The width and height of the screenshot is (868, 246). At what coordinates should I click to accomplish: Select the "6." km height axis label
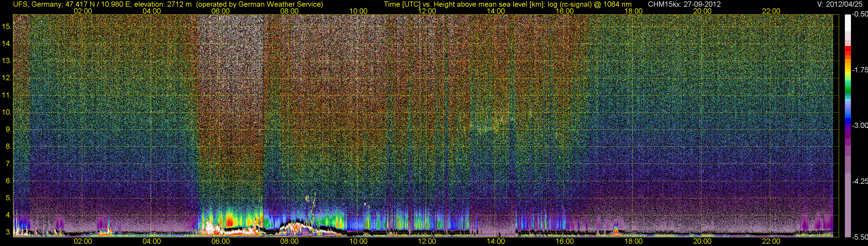[9, 181]
